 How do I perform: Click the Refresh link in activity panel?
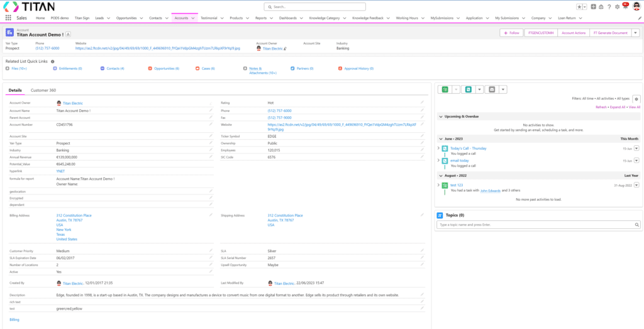pos(601,107)
